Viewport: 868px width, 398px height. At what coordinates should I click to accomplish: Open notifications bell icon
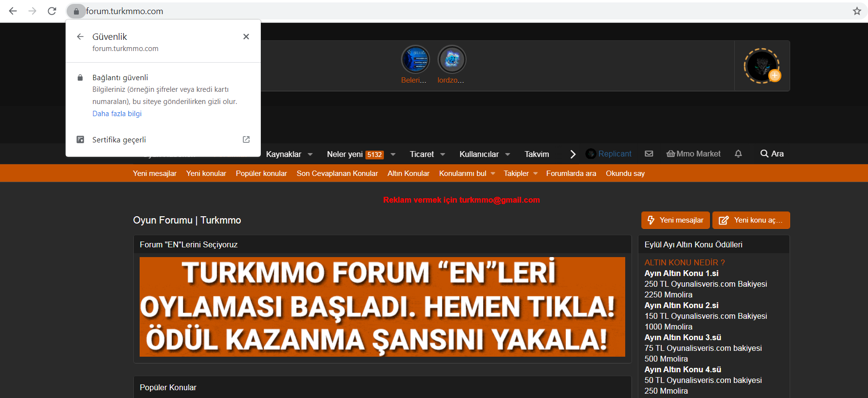click(738, 154)
